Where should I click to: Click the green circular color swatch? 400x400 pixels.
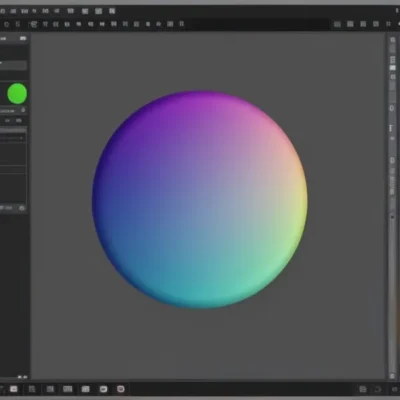pos(17,94)
